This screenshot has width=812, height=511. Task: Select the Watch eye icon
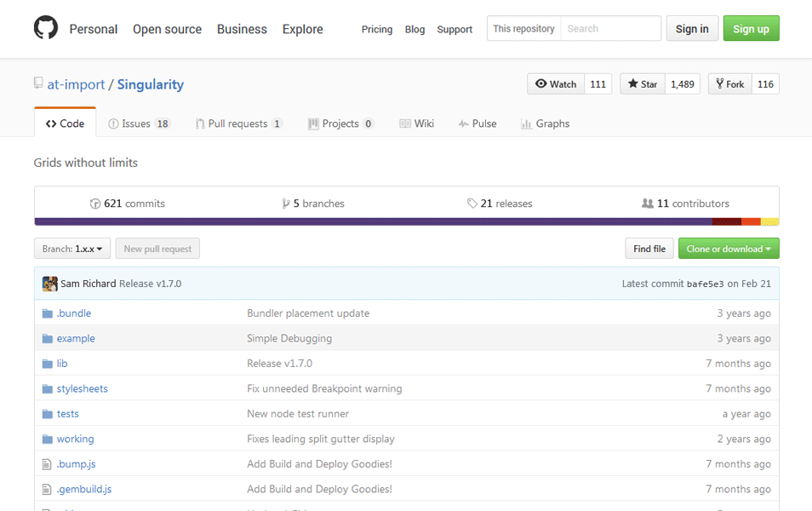pos(543,83)
